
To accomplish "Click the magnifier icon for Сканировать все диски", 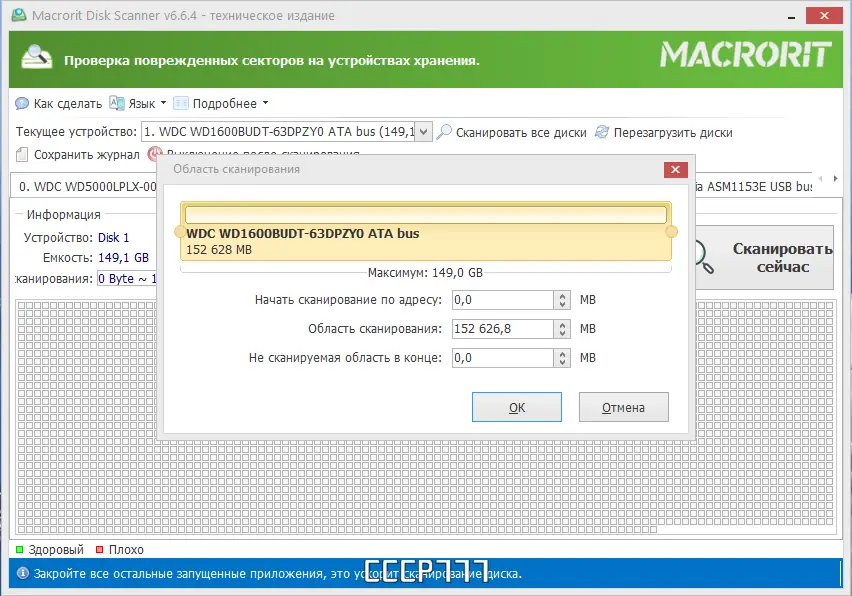I will [444, 132].
